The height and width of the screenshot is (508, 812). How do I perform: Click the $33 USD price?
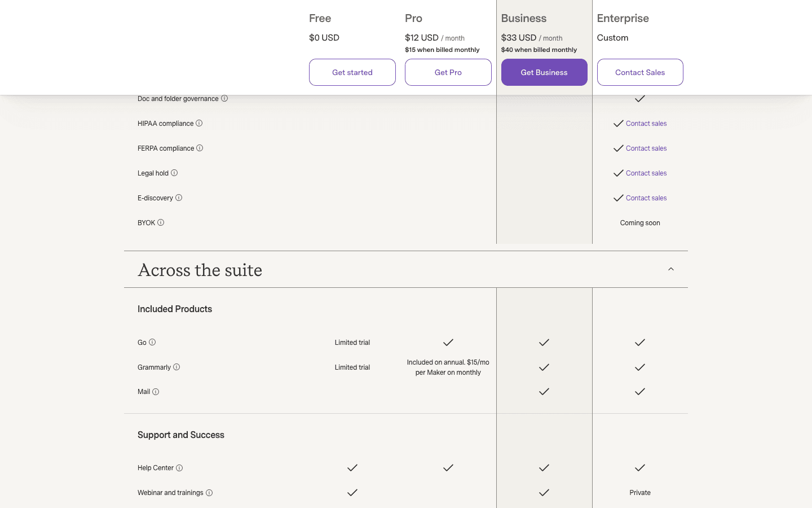pyautogui.click(x=519, y=38)
